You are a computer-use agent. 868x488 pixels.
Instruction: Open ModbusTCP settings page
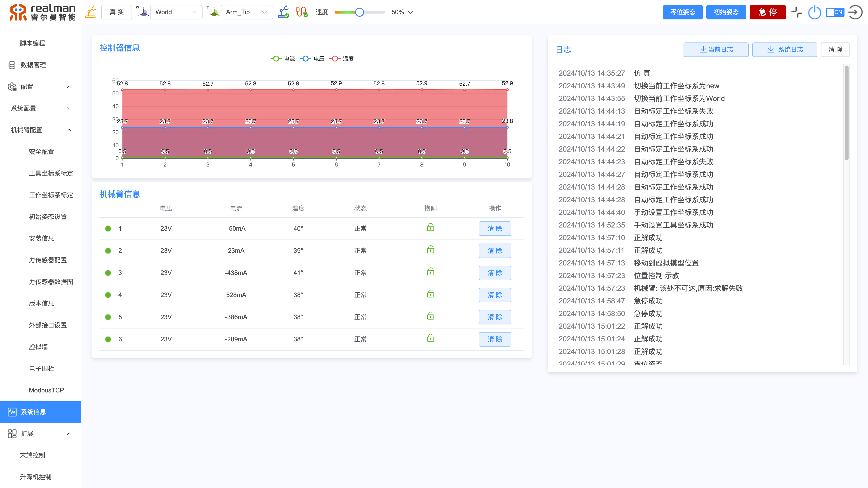[46, 390]
